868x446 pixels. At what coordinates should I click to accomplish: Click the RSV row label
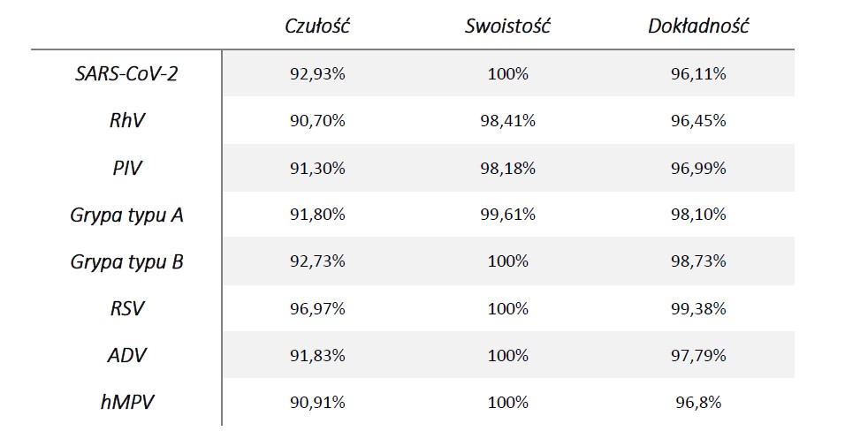[126, 308]
